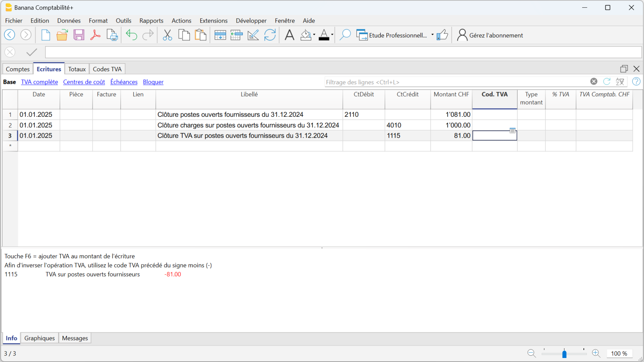Viewport: 644px width, 362px height.
Task: Click the Save file icon
Action: (79, 35)
